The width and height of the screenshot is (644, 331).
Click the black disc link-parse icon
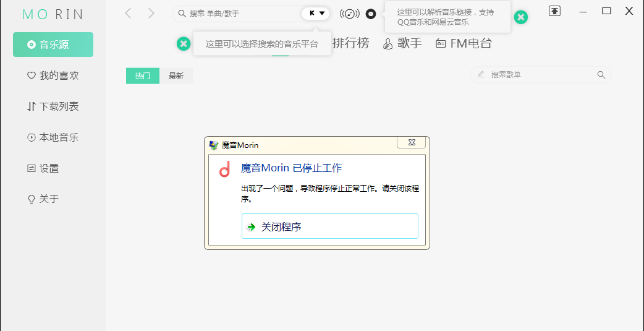[x=371, y=14]
